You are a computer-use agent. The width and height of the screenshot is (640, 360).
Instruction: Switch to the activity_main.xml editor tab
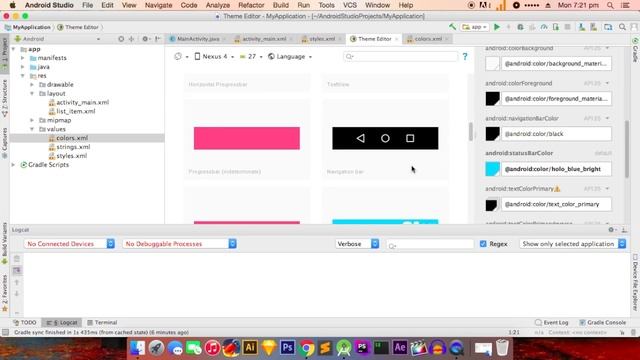(264, 39)
